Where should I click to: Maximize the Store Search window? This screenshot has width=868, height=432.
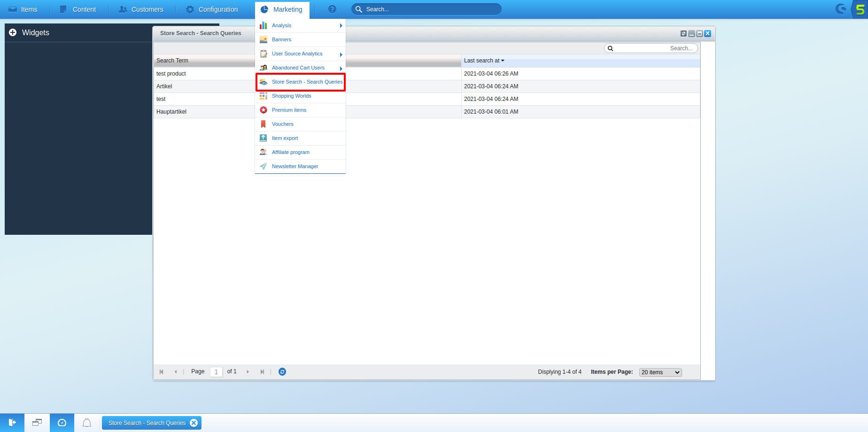coord(699,33)
